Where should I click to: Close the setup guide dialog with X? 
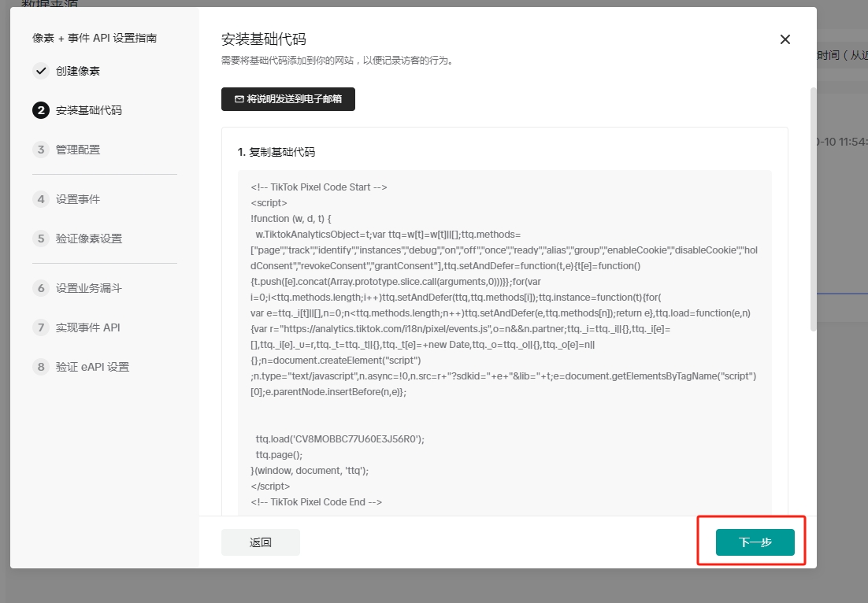[785, 40]
